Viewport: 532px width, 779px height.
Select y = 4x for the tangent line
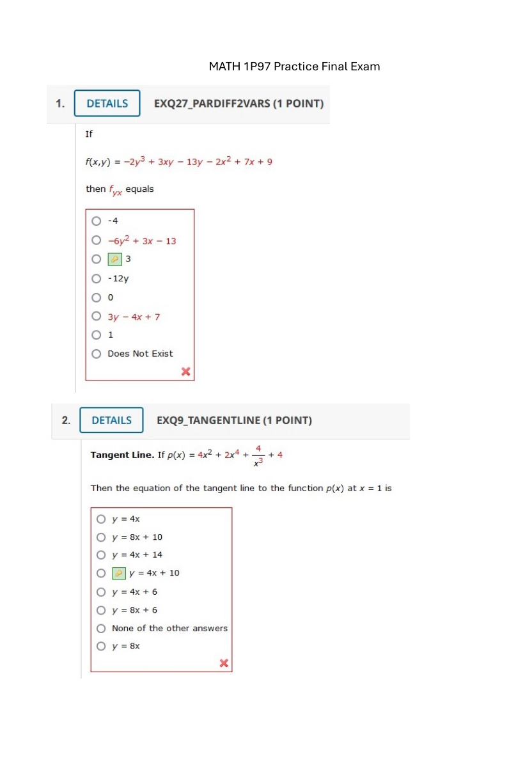point(101,519)
